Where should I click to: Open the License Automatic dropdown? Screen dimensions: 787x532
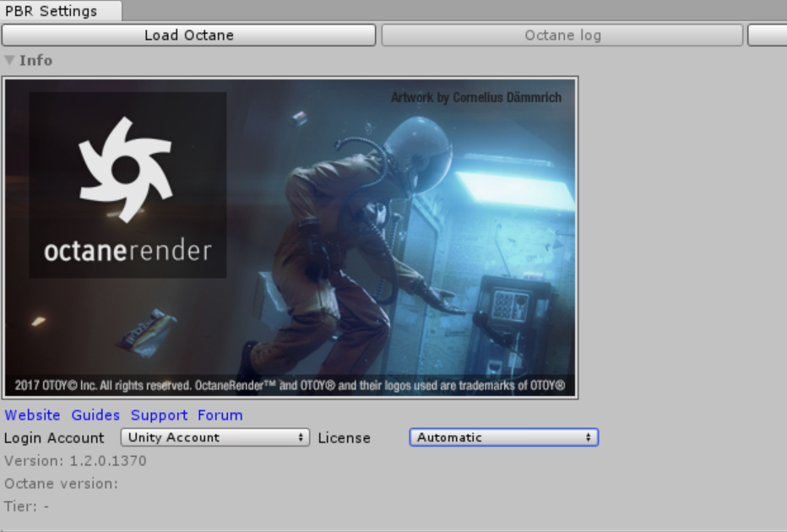point(504,437)
